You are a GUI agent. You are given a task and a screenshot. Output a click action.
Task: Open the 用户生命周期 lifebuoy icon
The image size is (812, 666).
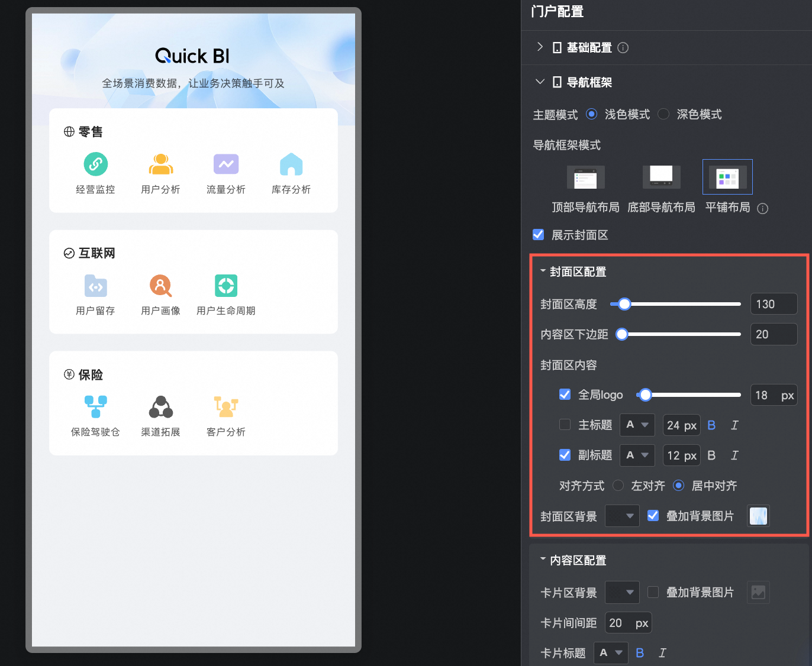click(x=226, y=286)
